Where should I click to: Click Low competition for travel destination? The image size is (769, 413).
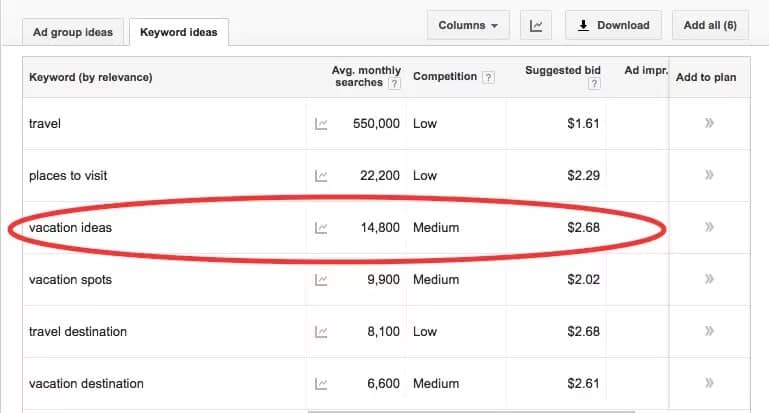(x=425, y=332)
